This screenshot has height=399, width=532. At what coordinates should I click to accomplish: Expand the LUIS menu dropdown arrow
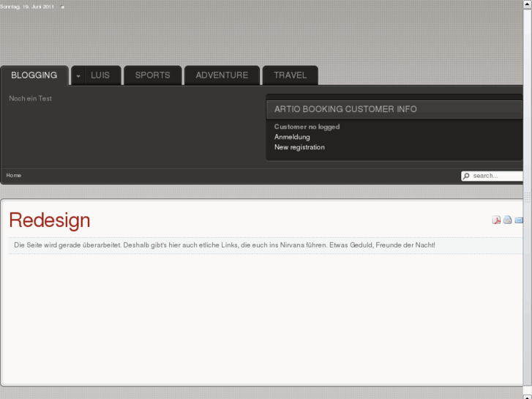tap(78, 75)
